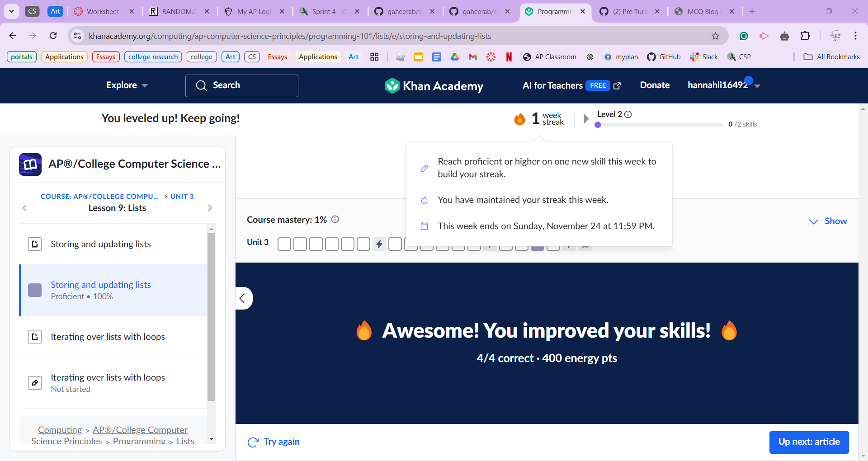Open the apps grid bookmark icon
This screenshot has height=461, width=868.
pyautogui.click(x=374, y=57)
